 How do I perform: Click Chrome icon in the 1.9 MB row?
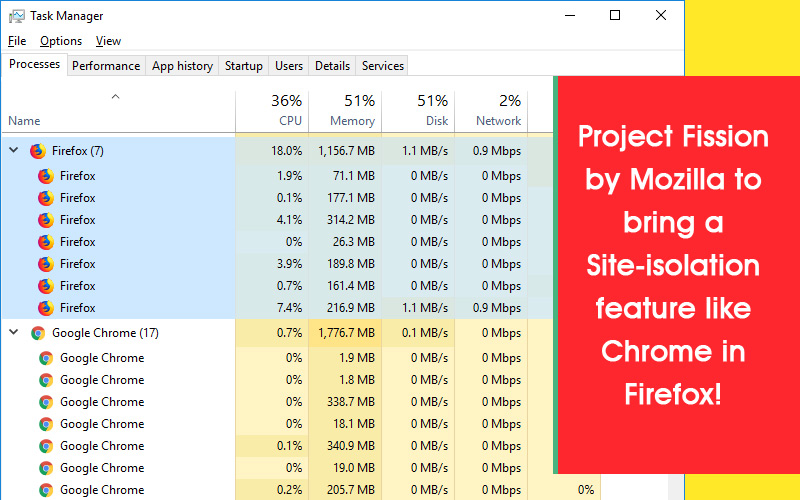point(46,358)
